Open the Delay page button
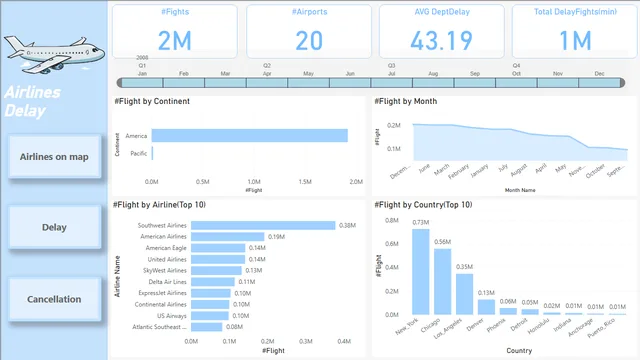 (54, 227)
